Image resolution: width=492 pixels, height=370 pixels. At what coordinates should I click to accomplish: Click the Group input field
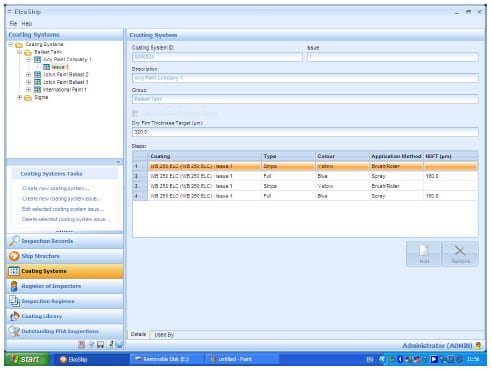[x=305, y=99]
